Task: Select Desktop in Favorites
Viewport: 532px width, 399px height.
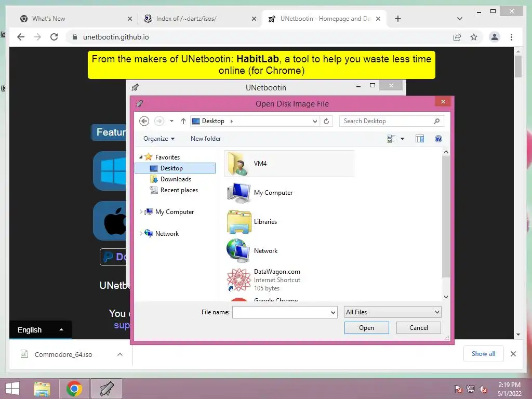Action: pyautogui.click(x=175, y=168)
